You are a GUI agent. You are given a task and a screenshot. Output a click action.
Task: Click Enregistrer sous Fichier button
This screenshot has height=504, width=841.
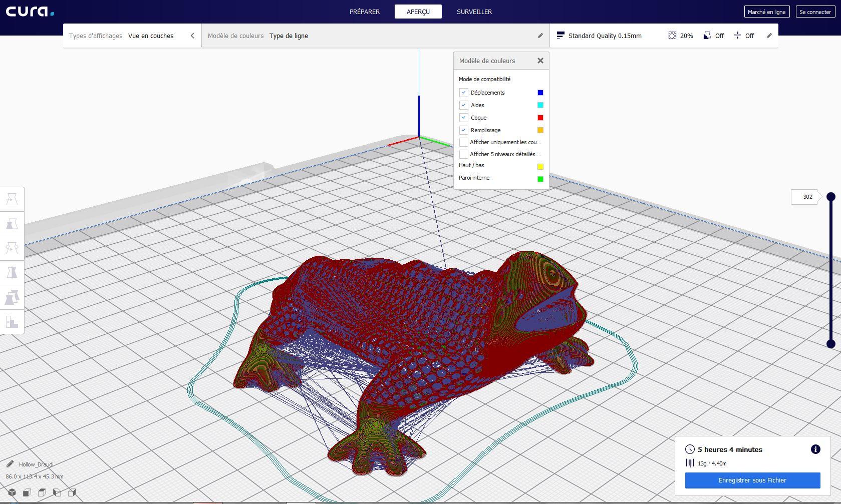tap(752, 480)
